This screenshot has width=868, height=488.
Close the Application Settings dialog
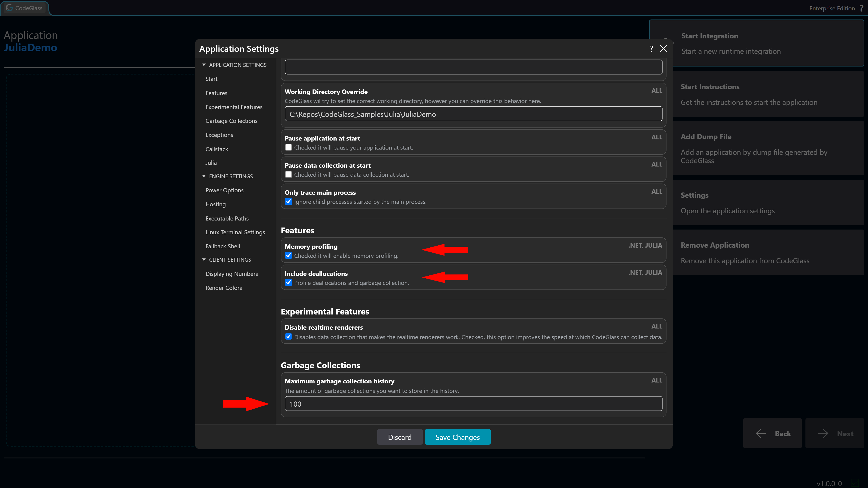(663, 49)
